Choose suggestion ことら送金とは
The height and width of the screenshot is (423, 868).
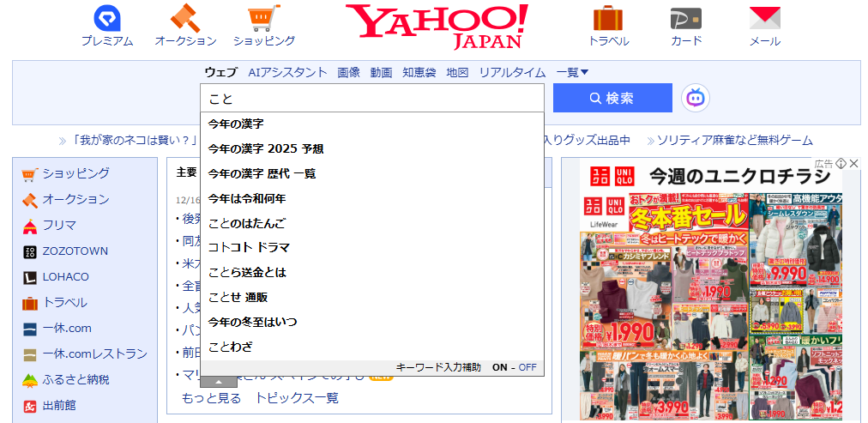372,273
